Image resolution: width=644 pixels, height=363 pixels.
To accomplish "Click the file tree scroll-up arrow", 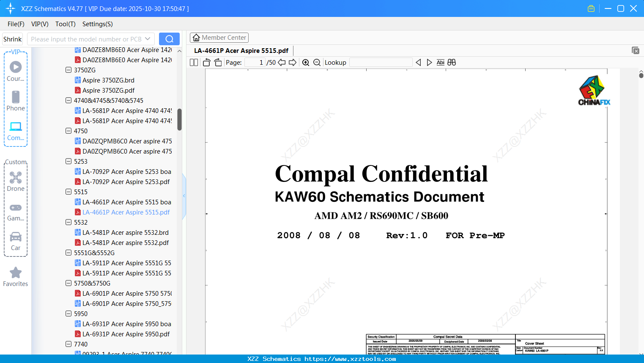I will pyautogui.click(x=180, y=51).
